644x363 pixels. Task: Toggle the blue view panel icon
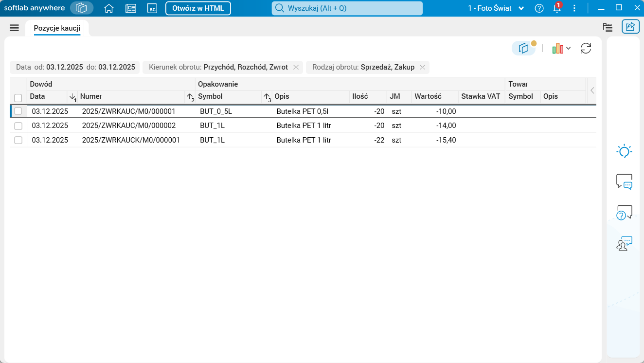(523, 48)
